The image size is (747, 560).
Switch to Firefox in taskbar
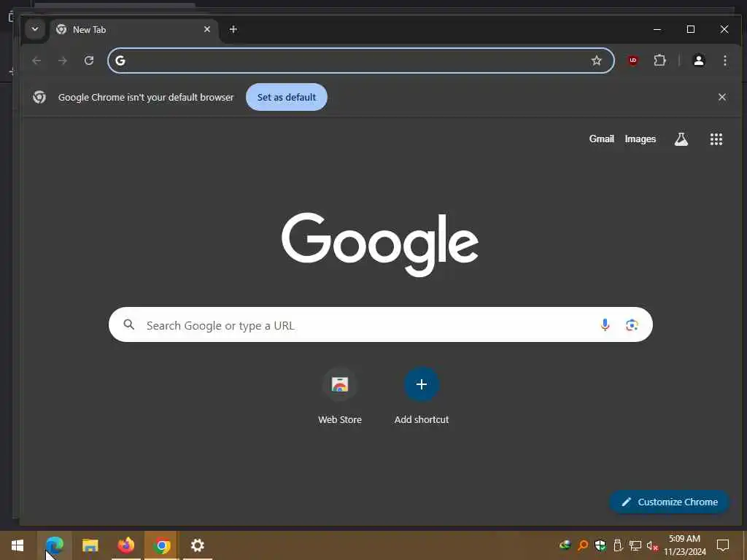[125, 545]
